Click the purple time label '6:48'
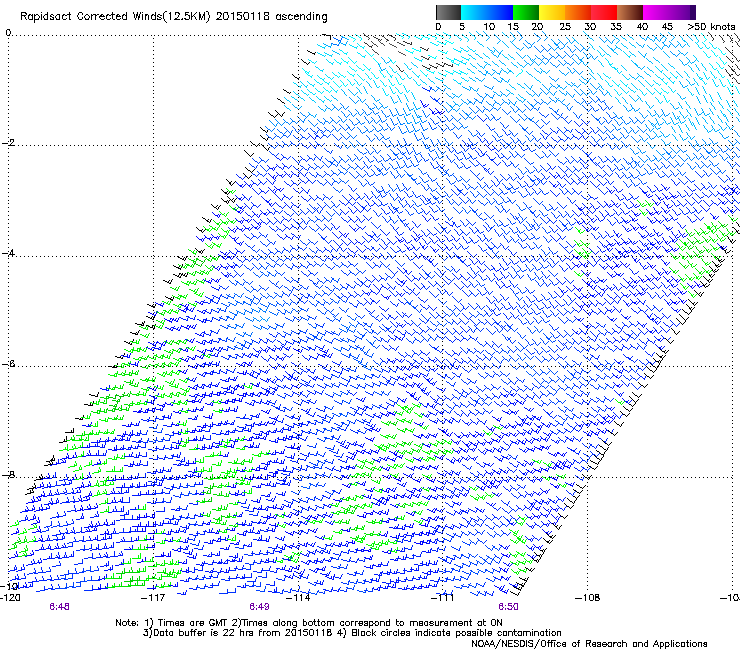The width and height of the screenshot is (740, 650). [59, 607]
